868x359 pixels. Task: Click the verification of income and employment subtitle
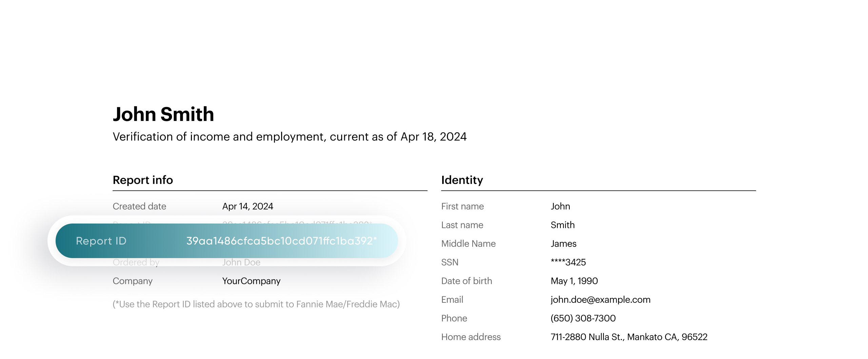[x=290, y=137]
